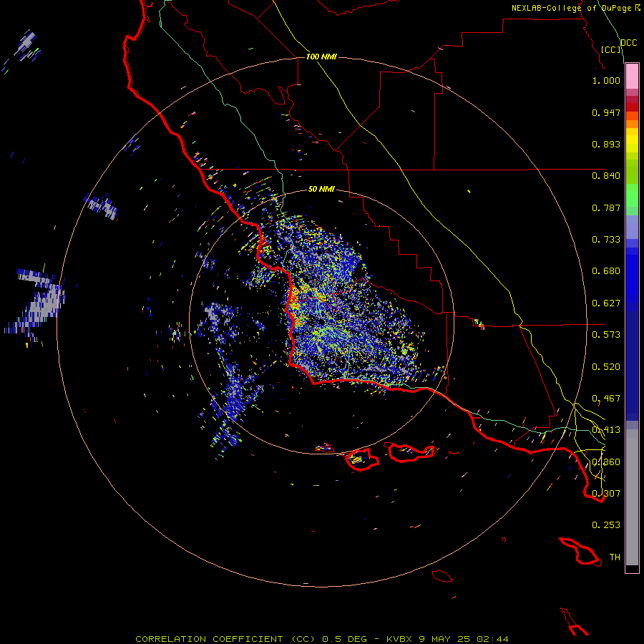Viewport: 644px width, 644px height.
Task: Click the 0.413 scale value
Action: (x=606, y=430)
